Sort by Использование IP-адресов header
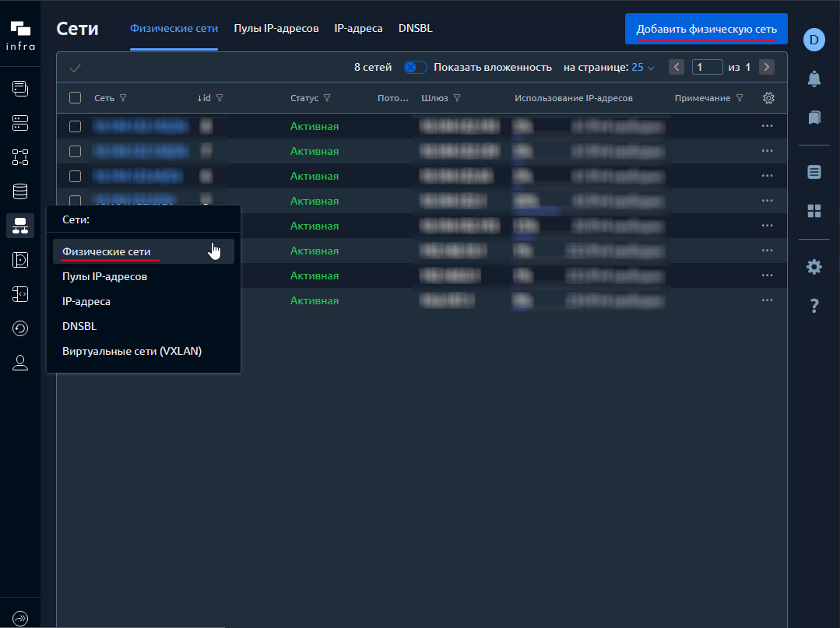 pos(574,98)
